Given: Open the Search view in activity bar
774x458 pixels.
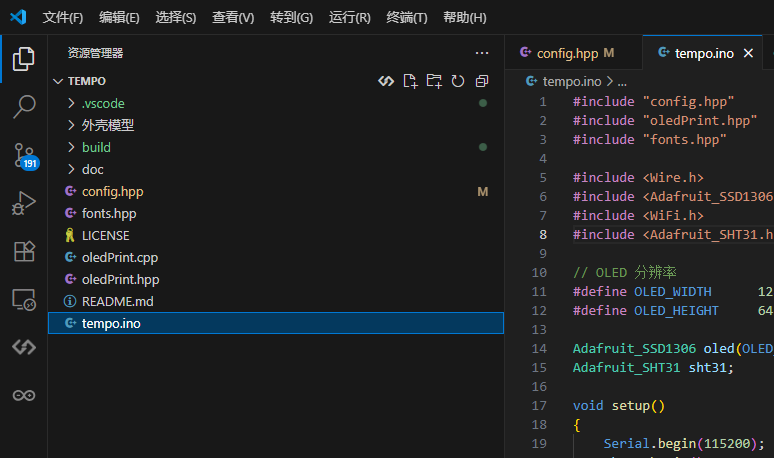Looking at the screenshot, I should pyautogui.click(x=24, y=106).
